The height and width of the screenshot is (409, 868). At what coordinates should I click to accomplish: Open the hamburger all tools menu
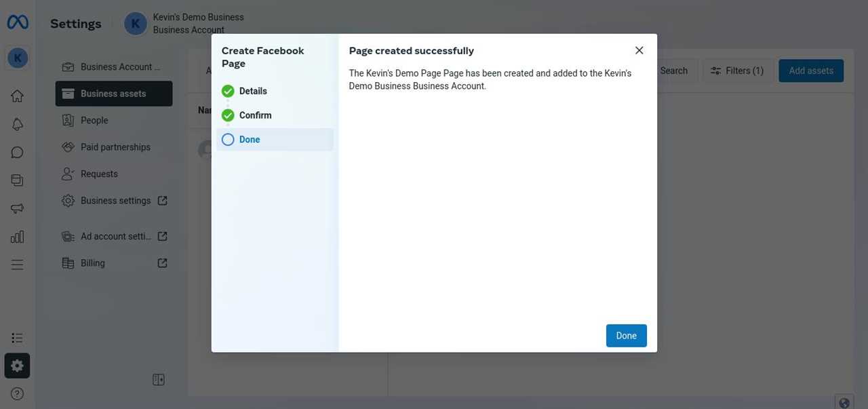click(x=18, y=265)
